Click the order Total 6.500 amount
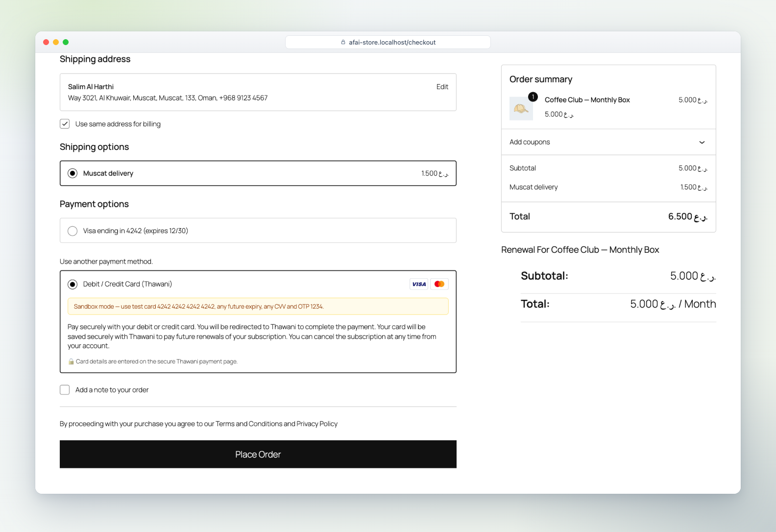 coord(688,217)
